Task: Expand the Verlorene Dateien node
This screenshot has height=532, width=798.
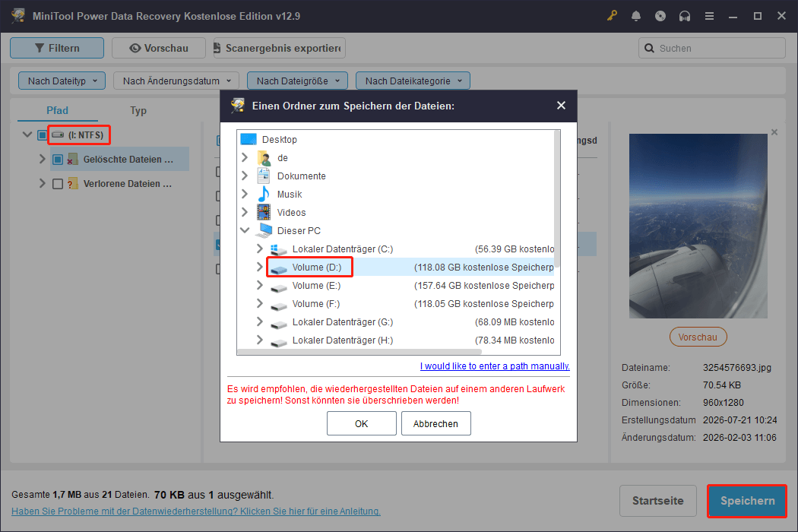Action: coord(43,183)
